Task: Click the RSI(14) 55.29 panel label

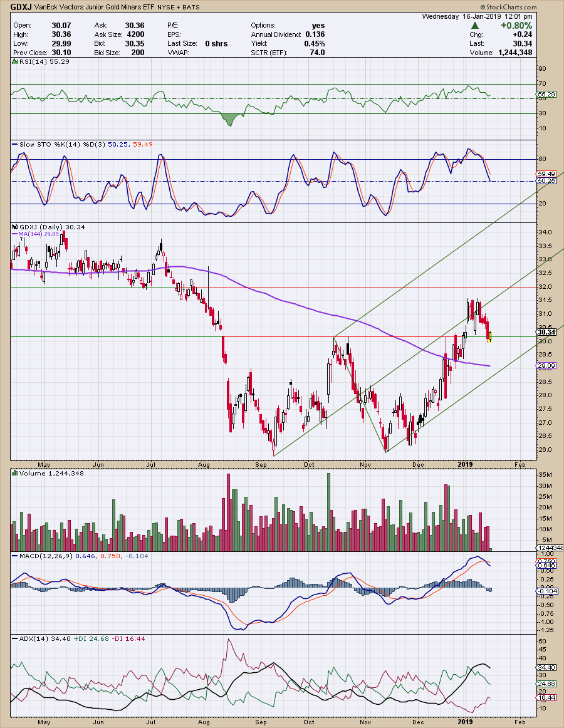Action: pyautogui.click(x=41, y=62)
